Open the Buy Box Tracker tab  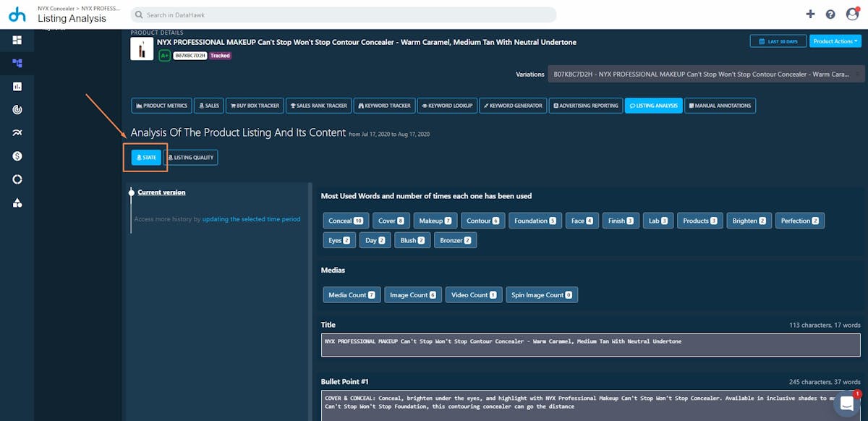pyautogui.click(x=255, y=106)
